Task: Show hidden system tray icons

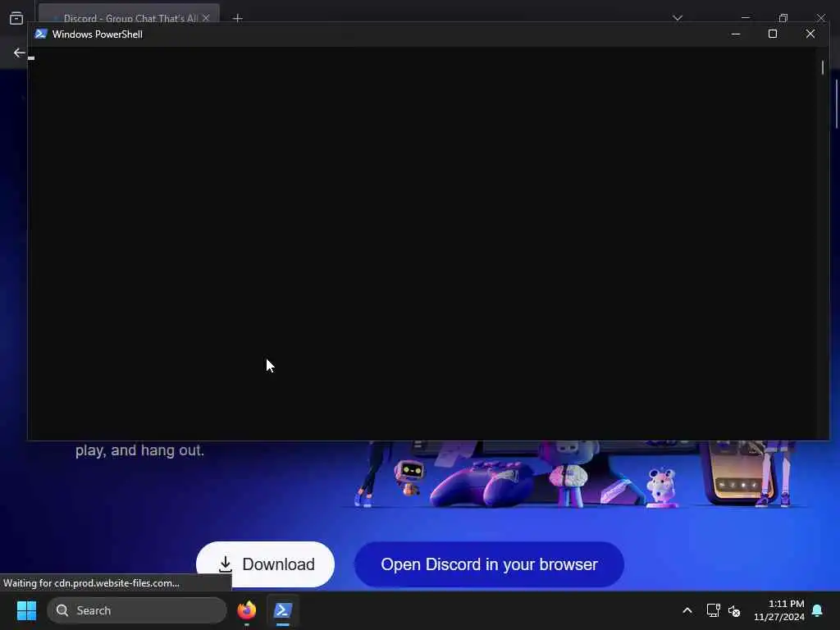Action: point(687,610)
